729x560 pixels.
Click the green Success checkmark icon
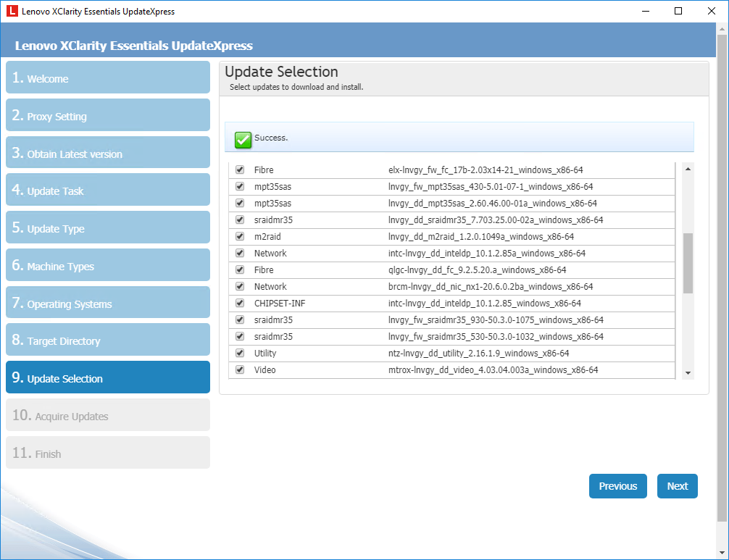click(243, 139)
